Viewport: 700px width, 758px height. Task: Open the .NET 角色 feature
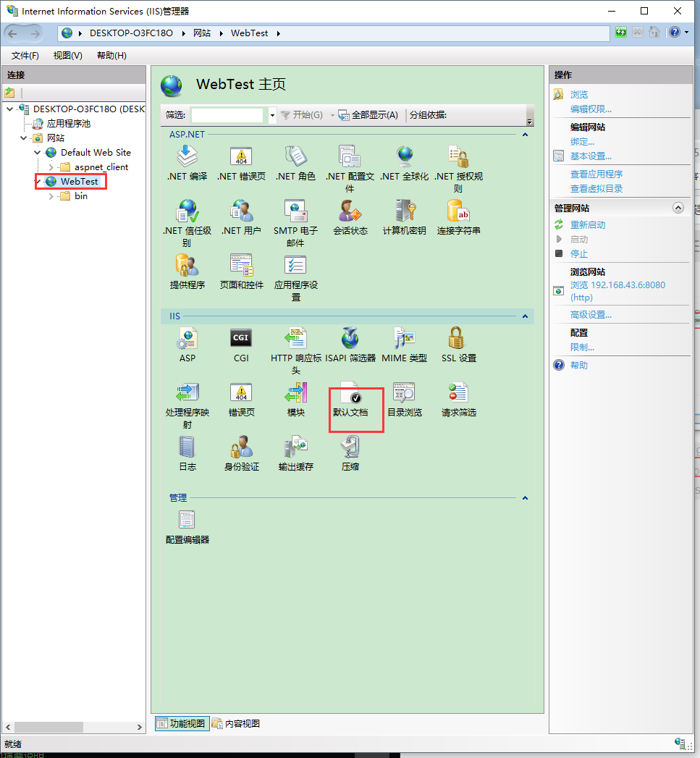[295, 164]
